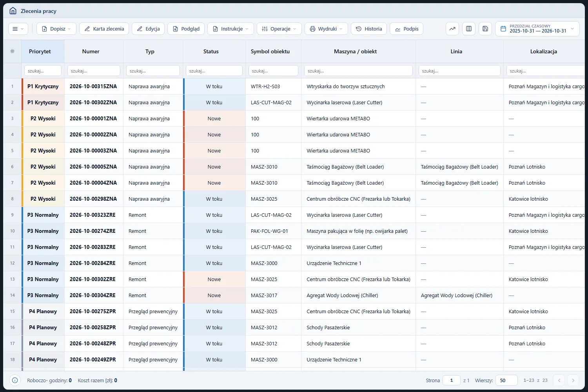Click the save (floppy disk) icon
This screenshot has height=392, width=588.
[x=485, y=29]
